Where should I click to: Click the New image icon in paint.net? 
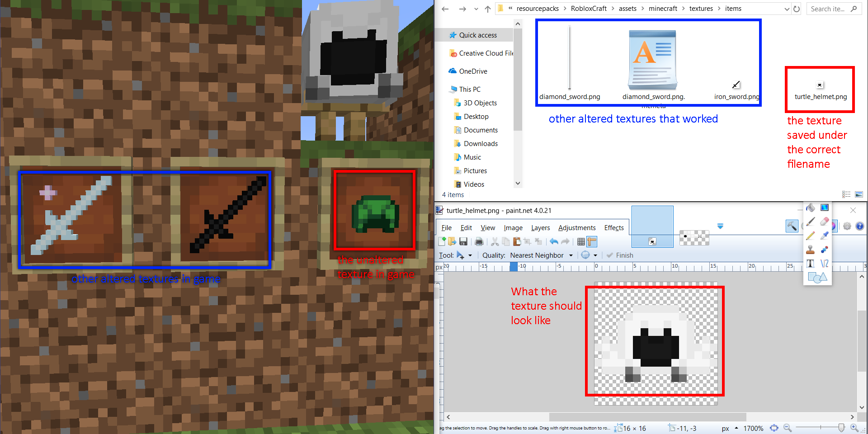(x=442, y=241)
